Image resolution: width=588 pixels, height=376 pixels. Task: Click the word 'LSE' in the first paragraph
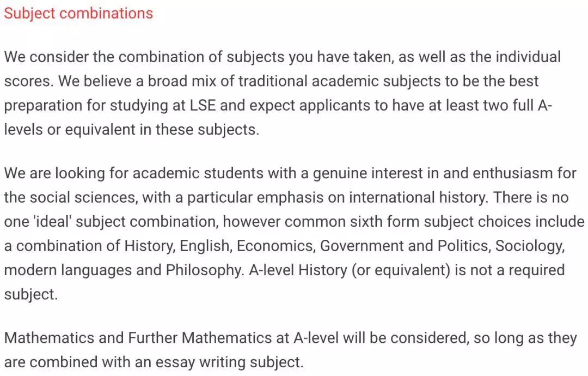(203, 106)
